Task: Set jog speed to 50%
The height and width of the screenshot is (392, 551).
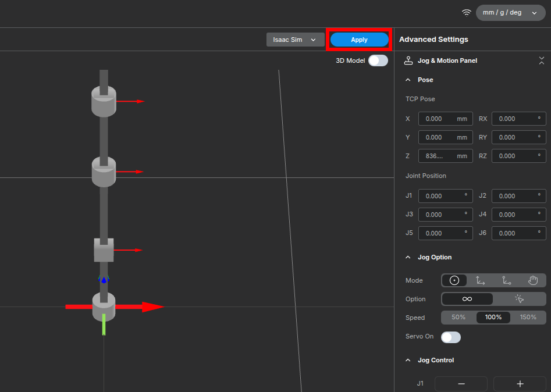Action: [458, 318]
